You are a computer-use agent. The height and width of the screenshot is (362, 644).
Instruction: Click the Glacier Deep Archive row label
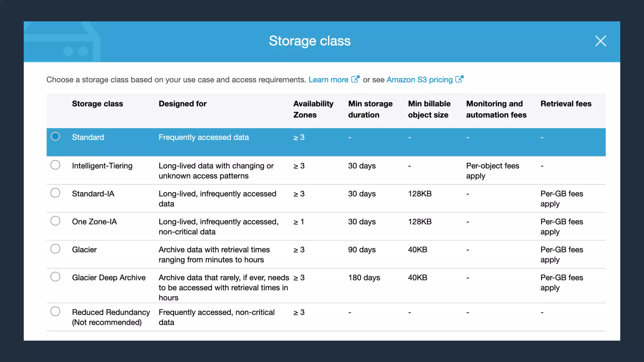(109, 278)
